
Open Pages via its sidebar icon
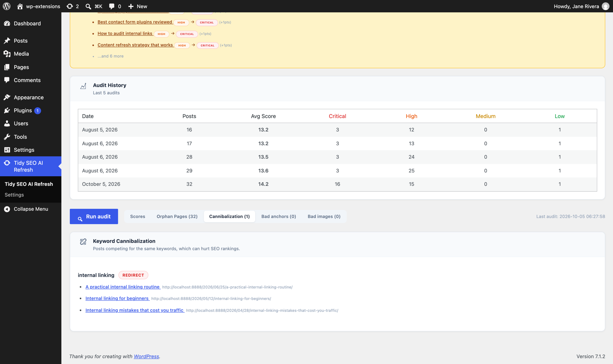pyautogui.click(x=7, y=67)
